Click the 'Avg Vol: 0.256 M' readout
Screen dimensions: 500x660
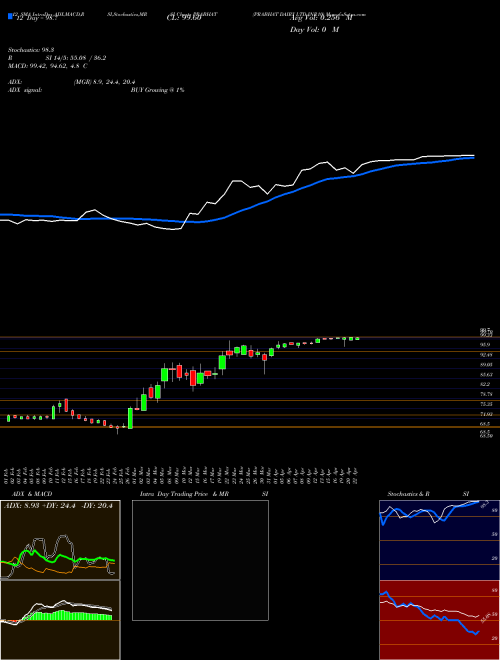coord(321,18)
